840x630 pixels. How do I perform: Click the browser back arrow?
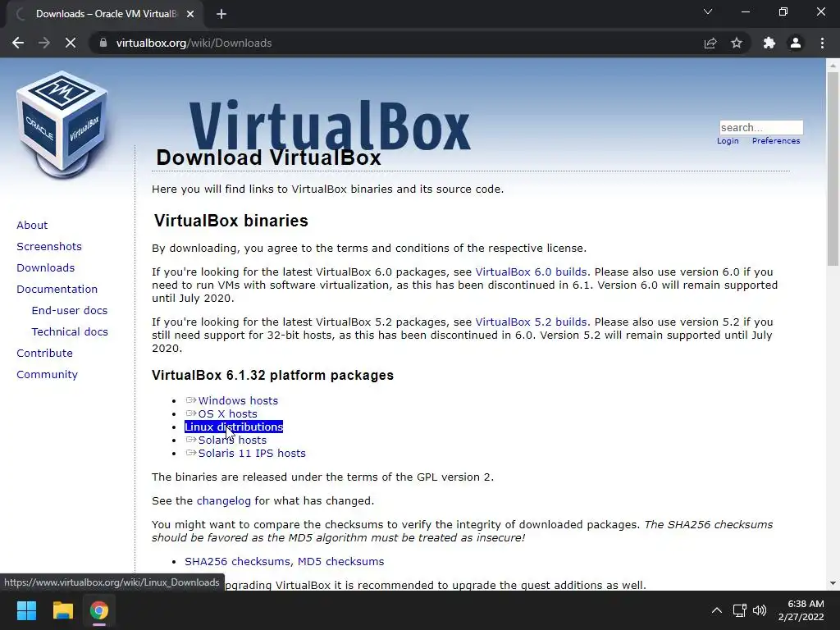18,43
